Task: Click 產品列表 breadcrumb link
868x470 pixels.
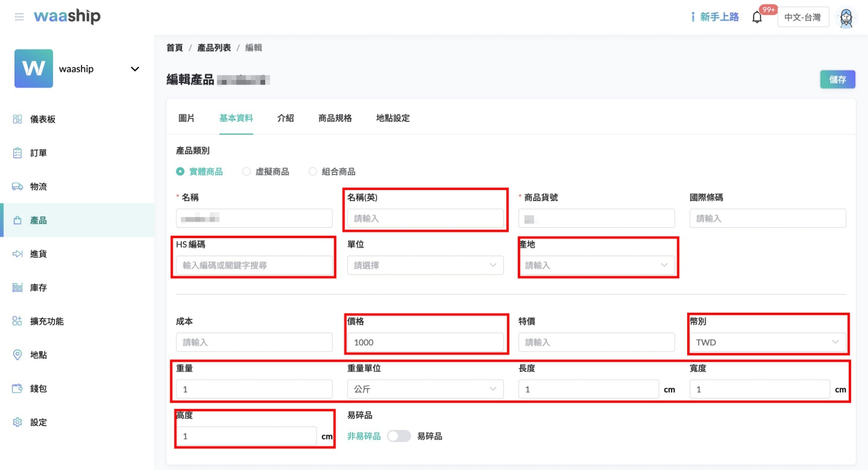Action: [x=214, y=48]
